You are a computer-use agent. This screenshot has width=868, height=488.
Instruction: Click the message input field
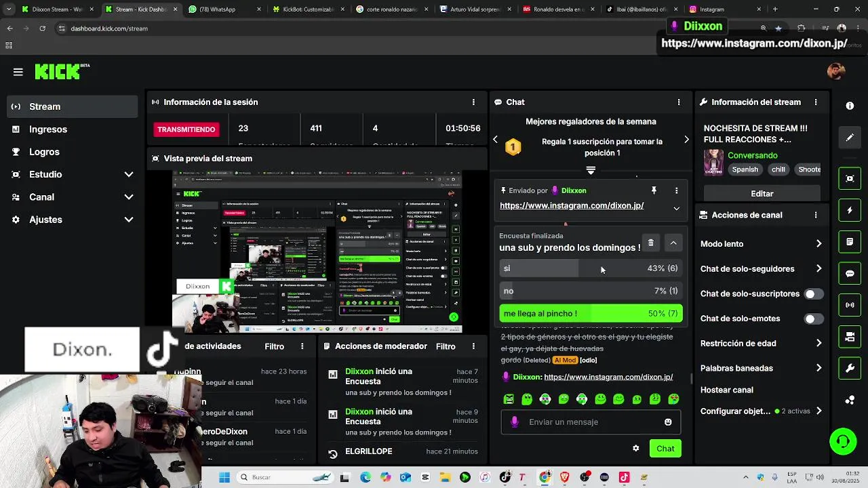[591, 422]
